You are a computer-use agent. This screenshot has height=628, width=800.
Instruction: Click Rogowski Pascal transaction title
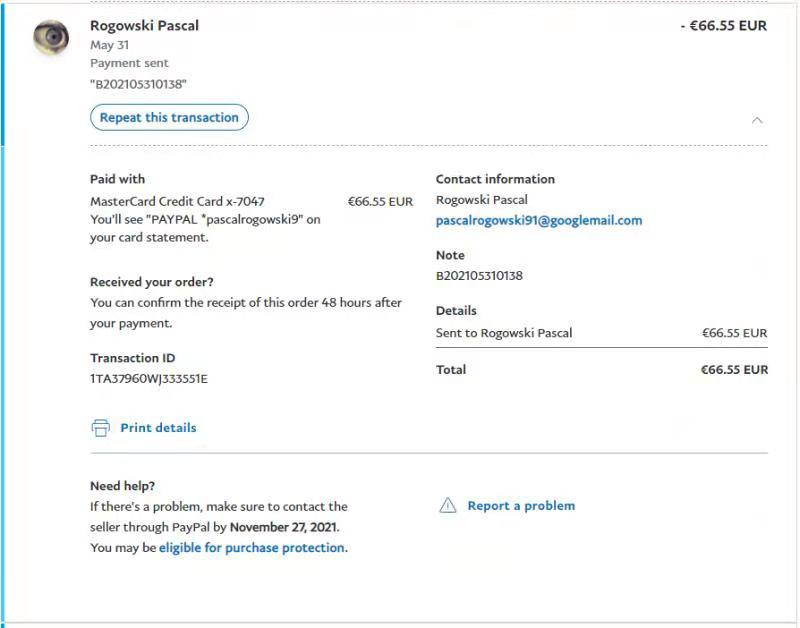[x=144, y=26]
